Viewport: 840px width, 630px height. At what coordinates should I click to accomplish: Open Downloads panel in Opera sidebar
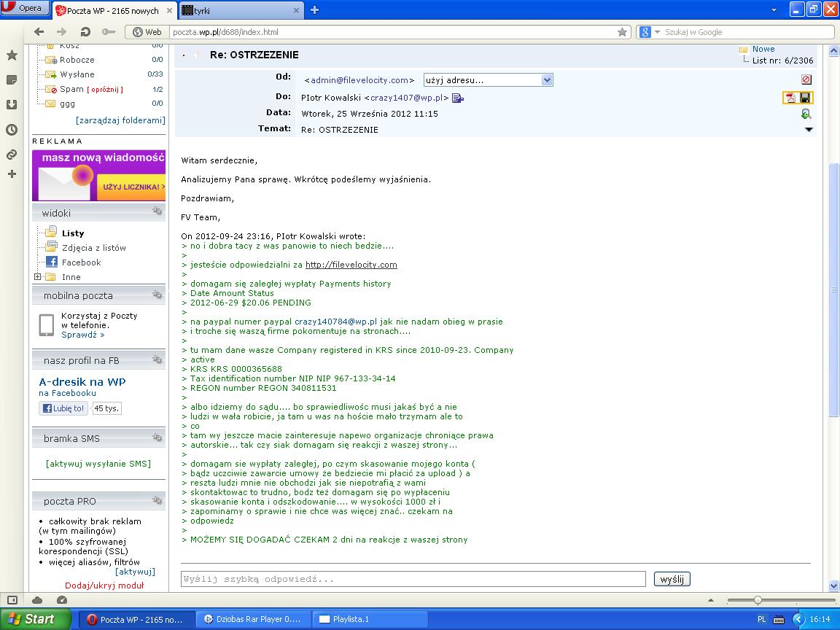12,104
